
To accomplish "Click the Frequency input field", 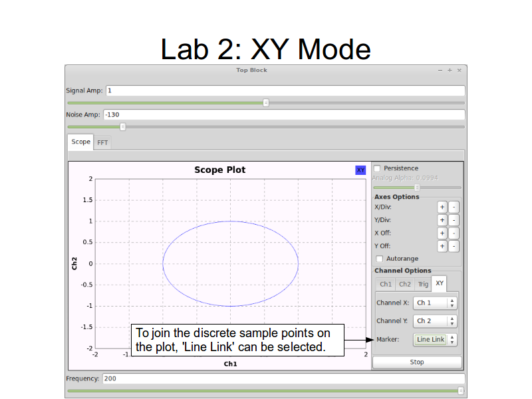I will (283, 378).
